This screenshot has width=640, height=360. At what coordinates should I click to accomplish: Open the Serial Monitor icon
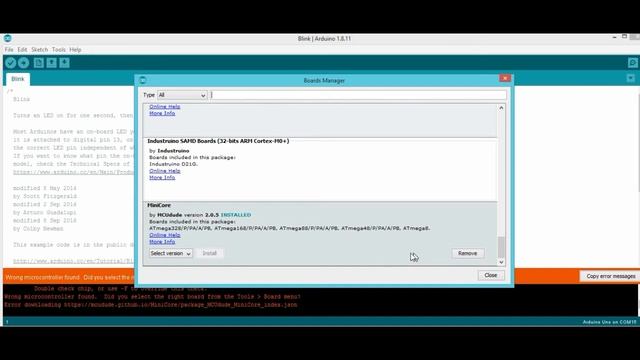click(632, 63)
